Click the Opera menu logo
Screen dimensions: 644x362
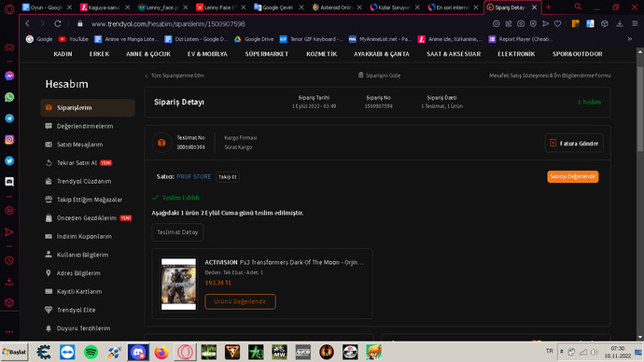coord(9,8)
